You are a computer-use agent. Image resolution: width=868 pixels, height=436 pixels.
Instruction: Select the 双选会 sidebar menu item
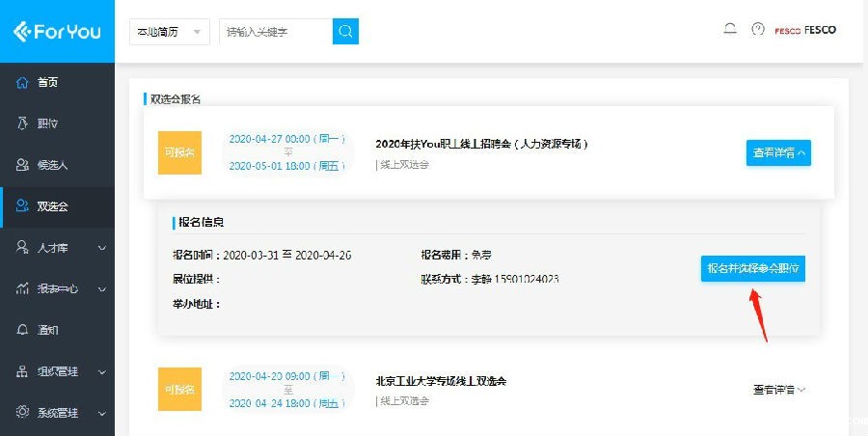[51, 206]
